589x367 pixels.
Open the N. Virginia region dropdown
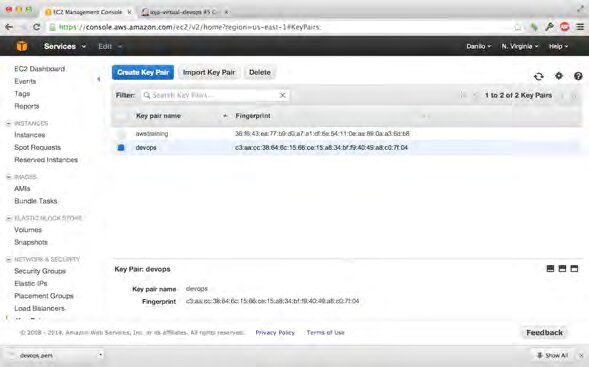point(520,46)
